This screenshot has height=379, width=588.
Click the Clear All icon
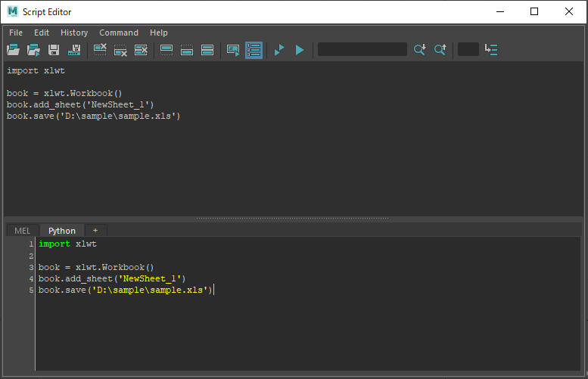pyautogui.click(x=141, y=50)
